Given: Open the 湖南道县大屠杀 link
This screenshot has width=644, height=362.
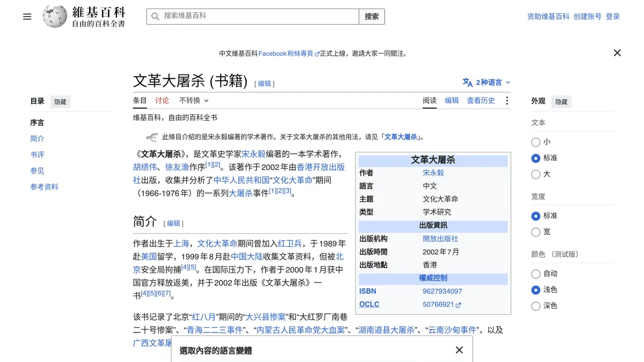Looking at the screenshot, I should click(x=386, y=330).
